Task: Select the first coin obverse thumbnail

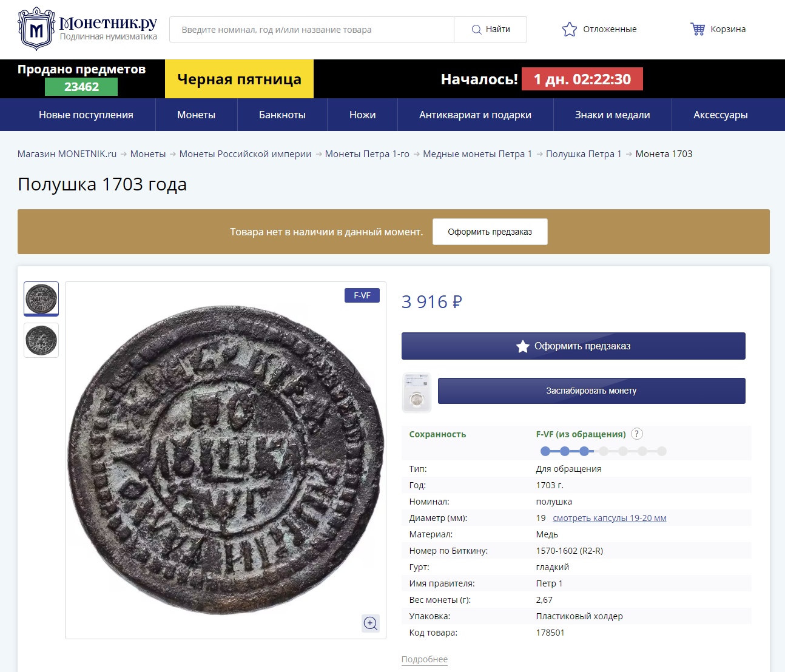Action: coord(41,298)
